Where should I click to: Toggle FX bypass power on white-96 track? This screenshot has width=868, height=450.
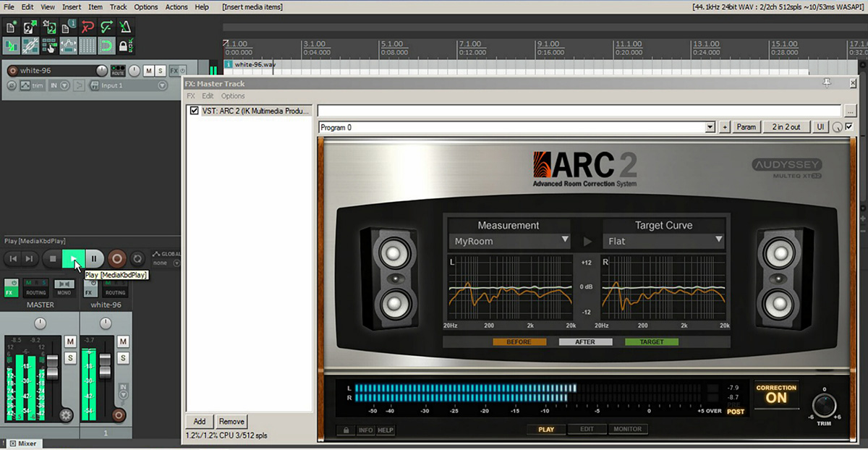point(182,71)
